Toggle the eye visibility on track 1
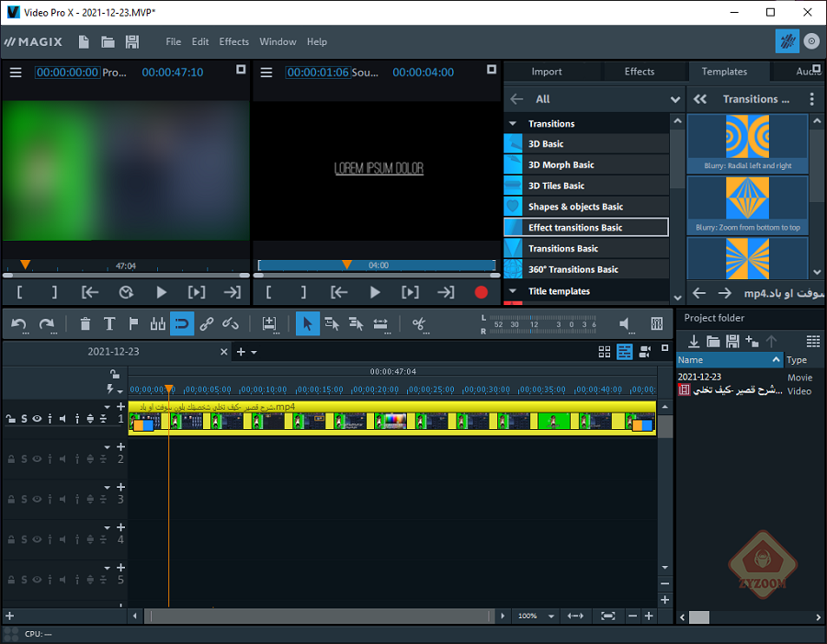The height and width of the screenshot is (644, 827). pos(37,419)
